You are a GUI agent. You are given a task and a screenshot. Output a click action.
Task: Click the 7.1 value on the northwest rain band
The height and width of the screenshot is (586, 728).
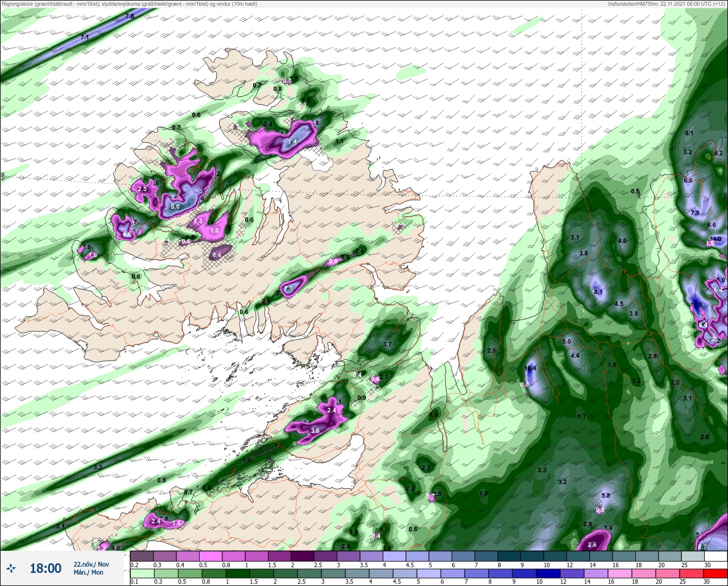point(85,37)
